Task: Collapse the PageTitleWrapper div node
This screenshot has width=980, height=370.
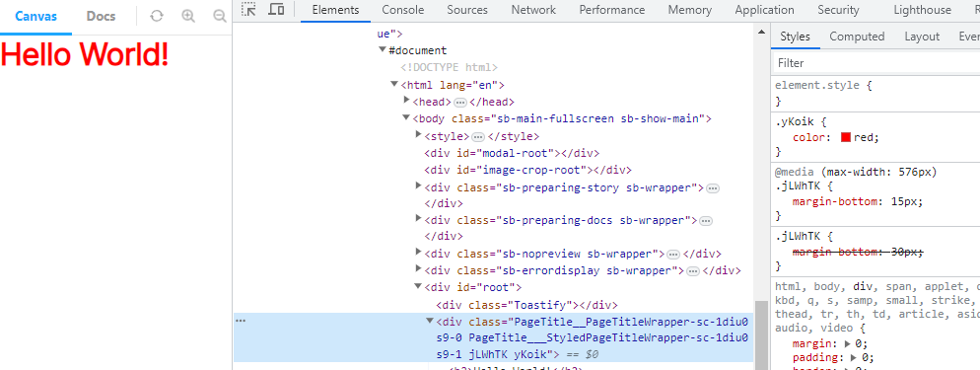Action: coord(430,320)
